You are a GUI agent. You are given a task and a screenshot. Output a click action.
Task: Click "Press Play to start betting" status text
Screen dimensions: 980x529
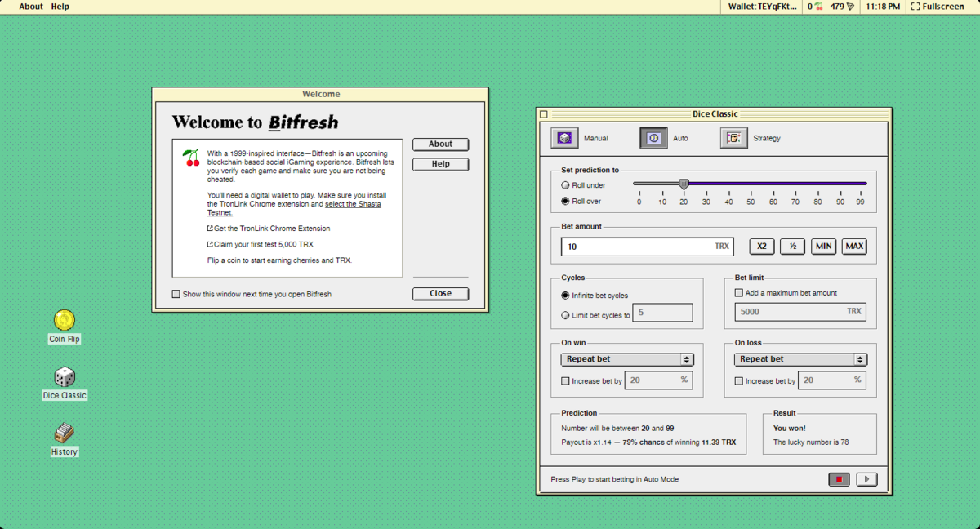(615, 480)
